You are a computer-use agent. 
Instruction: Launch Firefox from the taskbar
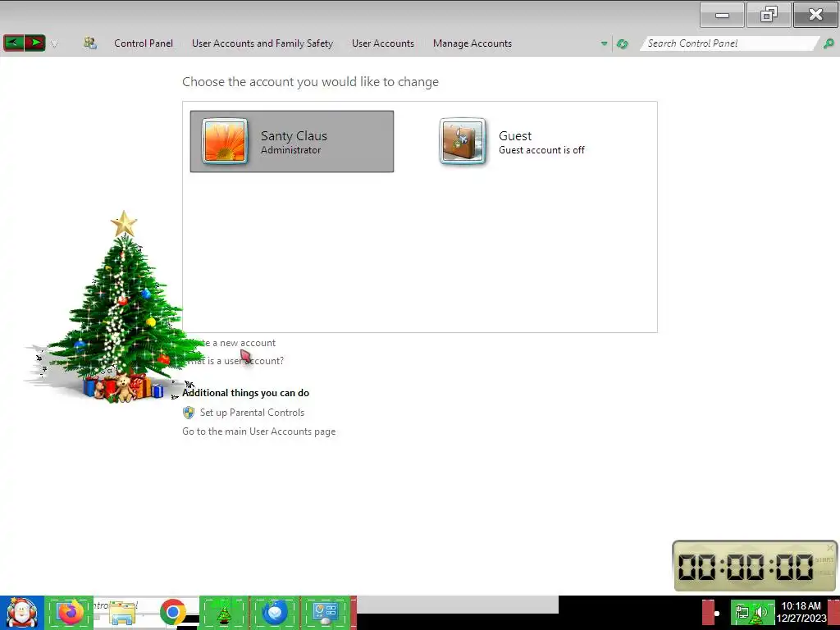(70, 612)
